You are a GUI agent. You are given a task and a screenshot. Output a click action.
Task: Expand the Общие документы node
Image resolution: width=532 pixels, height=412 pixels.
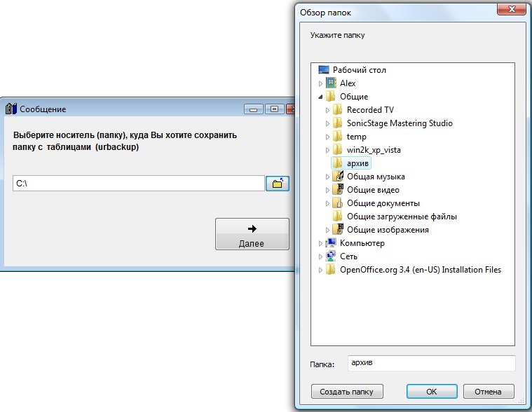click(327, 203)
